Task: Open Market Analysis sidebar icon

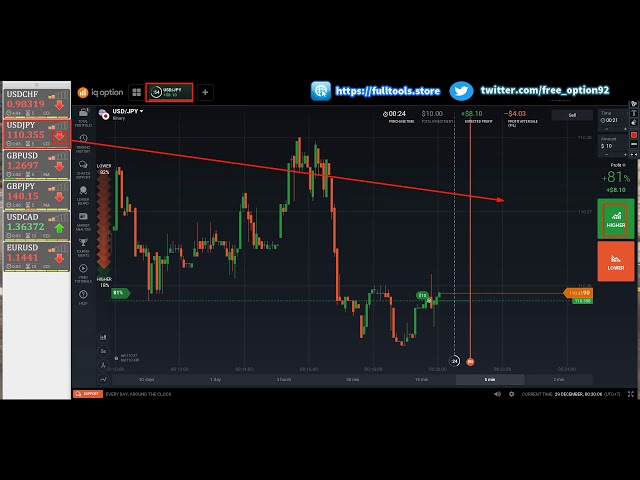Action: [83, 220]
